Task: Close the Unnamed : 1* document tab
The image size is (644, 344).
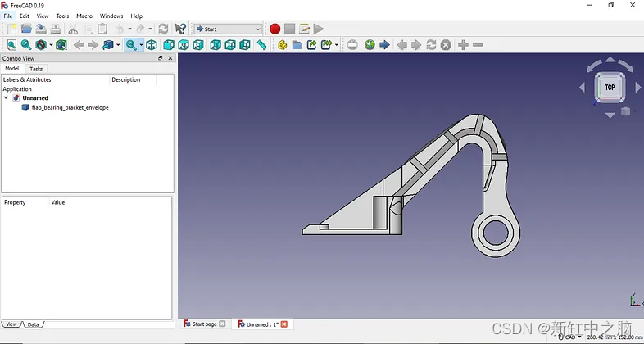Action: pyautogui.click(x=284, y=324)
